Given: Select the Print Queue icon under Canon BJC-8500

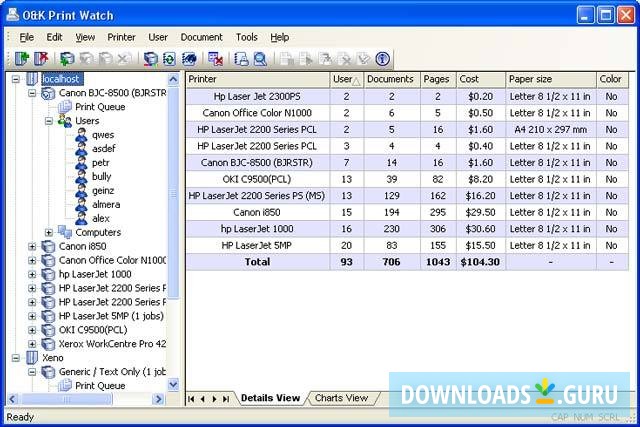Looking at the screenshot, I should coord(65,106).
